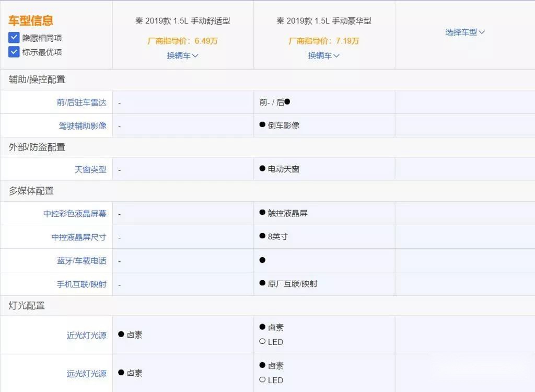
Task: Click the LED option in 近光灯光源 row
Action: 271,342
